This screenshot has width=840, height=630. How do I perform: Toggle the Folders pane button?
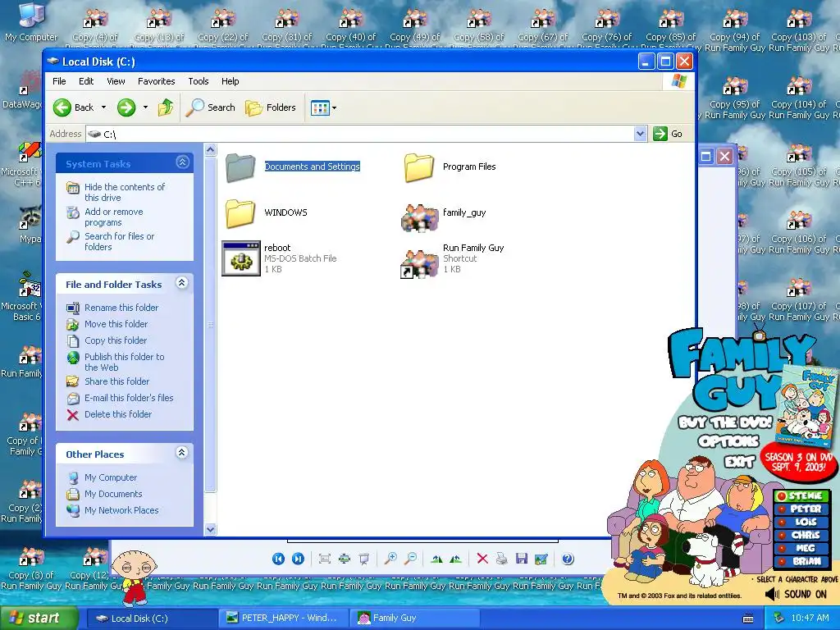tap(271, 107)
